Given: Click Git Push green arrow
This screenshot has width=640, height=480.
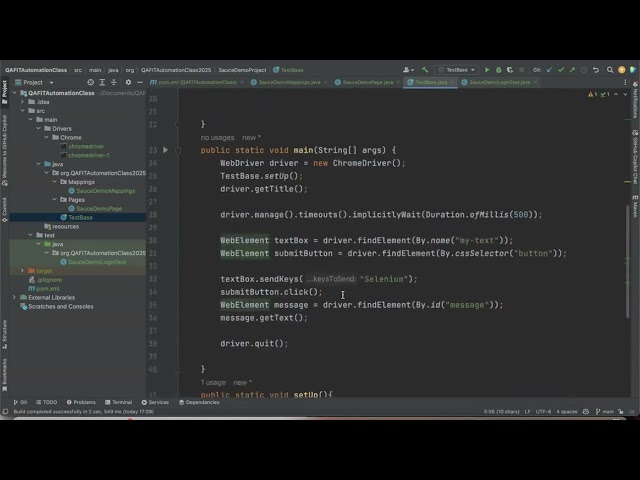Looking at the screenshot, I should (x=572, y=70).
